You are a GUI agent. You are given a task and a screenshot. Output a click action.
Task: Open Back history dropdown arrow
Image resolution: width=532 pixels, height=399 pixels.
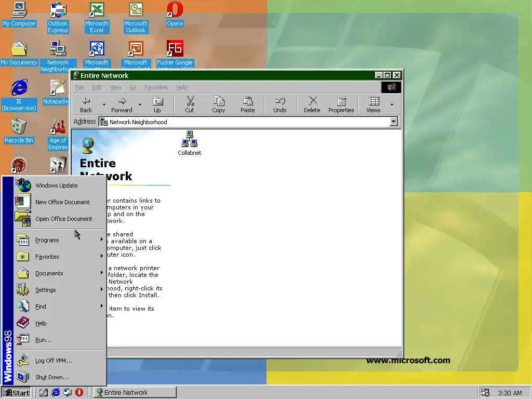104,105
